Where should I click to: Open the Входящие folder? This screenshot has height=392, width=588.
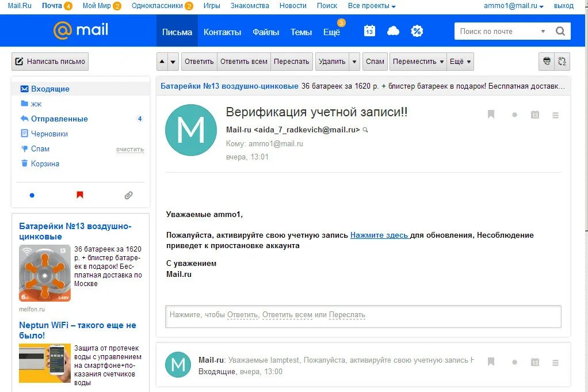point(81,89)
